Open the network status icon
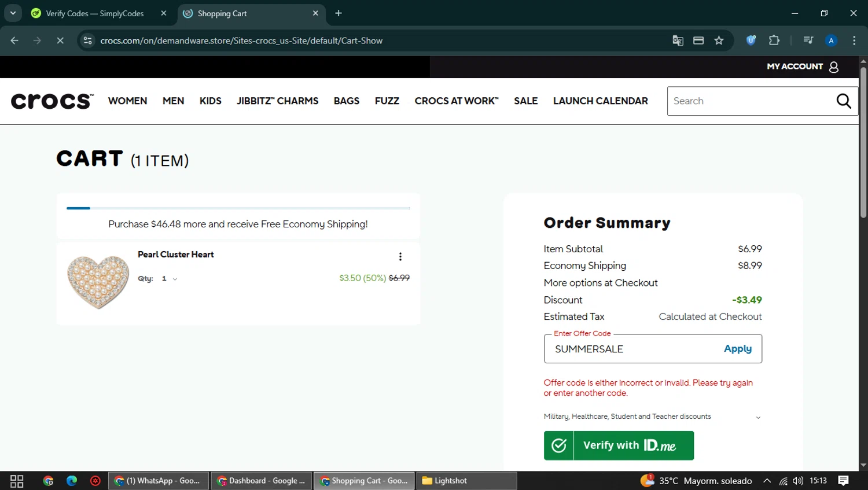 (x=783, y=481)
